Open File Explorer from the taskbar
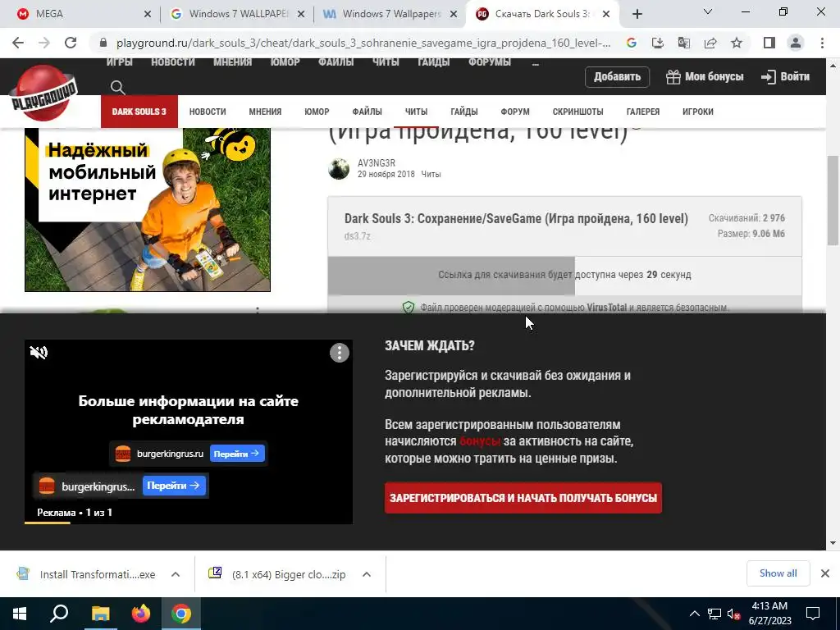 [x=100, y=614]
